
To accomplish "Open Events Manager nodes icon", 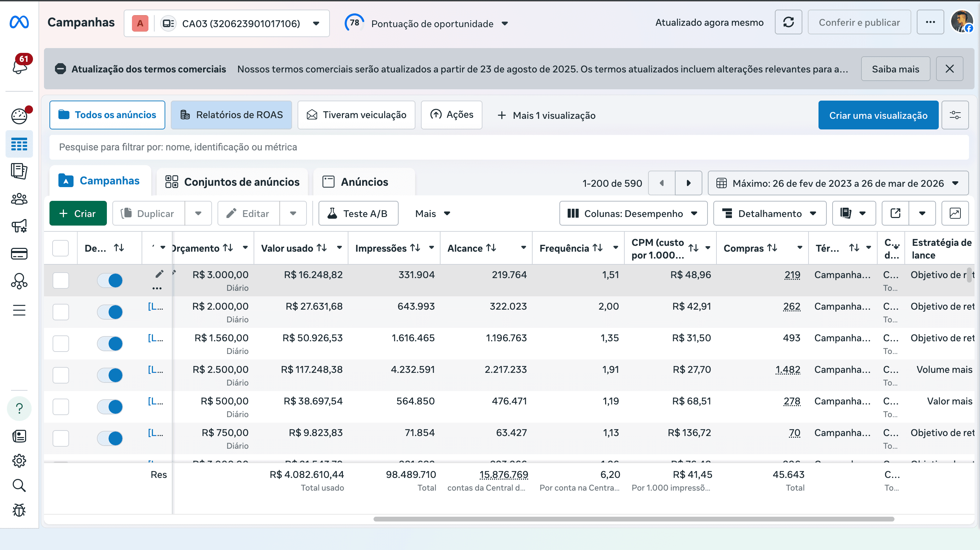I will pyautogui.click(x=19, y=281).
